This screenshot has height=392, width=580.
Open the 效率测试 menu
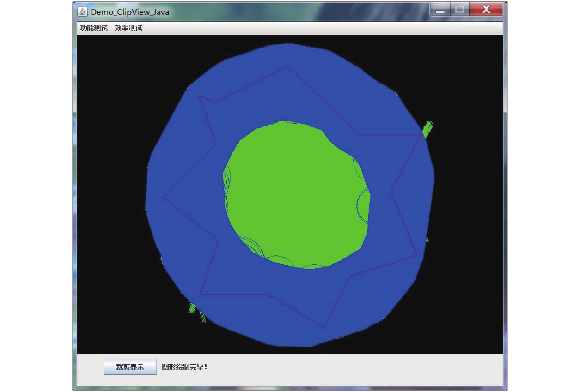[x=128, y=28]
